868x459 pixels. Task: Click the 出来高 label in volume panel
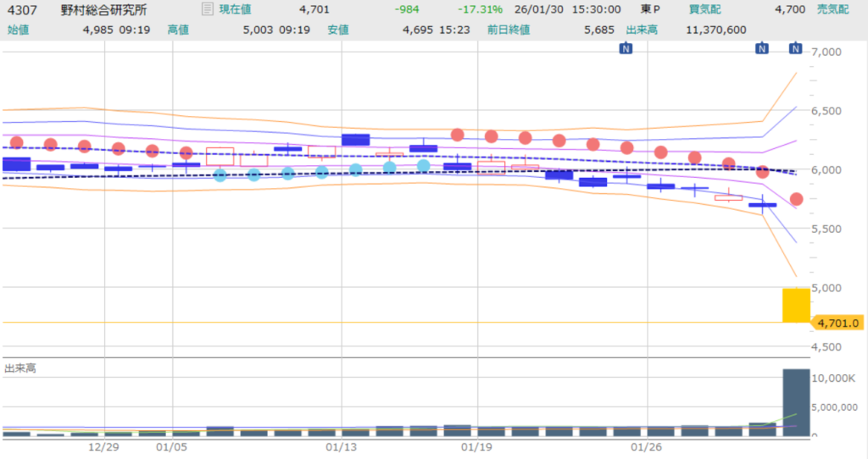(22, 368)
